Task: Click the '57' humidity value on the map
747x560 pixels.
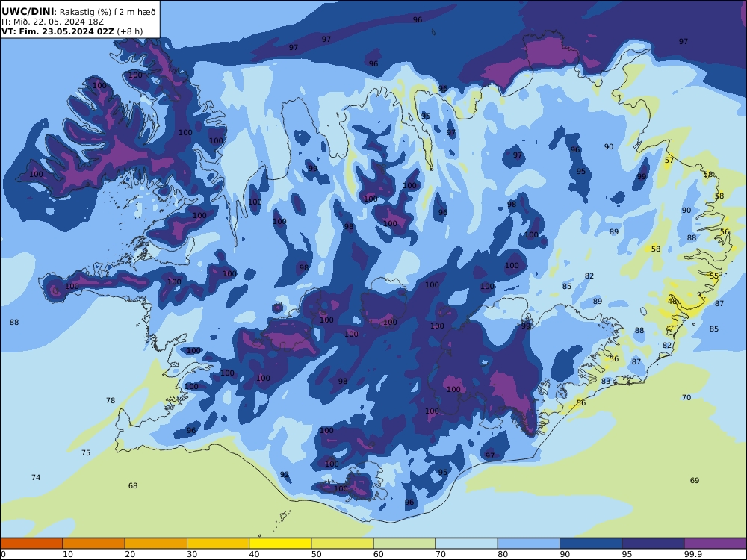Action: pos(669,160)
